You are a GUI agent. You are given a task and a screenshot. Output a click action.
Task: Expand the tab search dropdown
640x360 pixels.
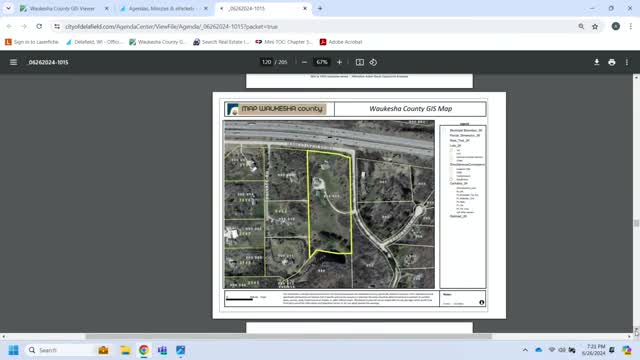click(8, 8)
